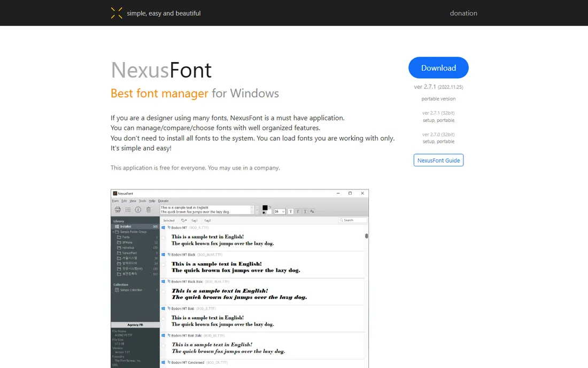The image size is (588, 368).
Task: Tick the selection circle for Bodoni MT Black Italic
Action: coord(163,292)
